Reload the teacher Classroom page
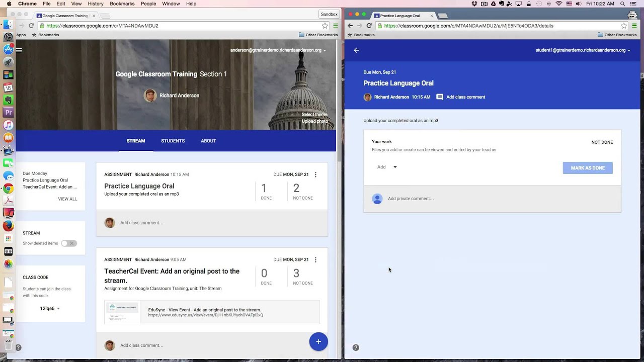Screen dimensions: 644x362 (31, 26)
